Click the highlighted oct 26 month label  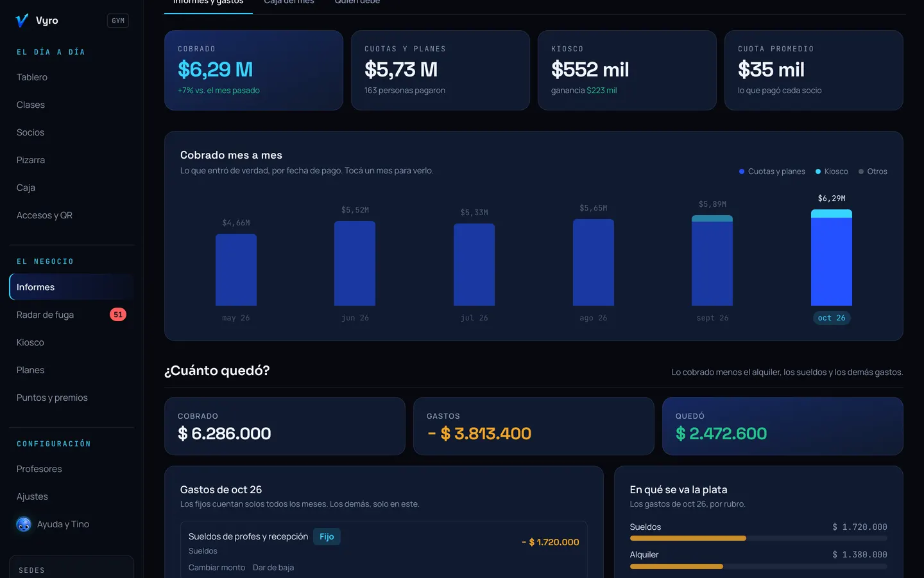832,318
